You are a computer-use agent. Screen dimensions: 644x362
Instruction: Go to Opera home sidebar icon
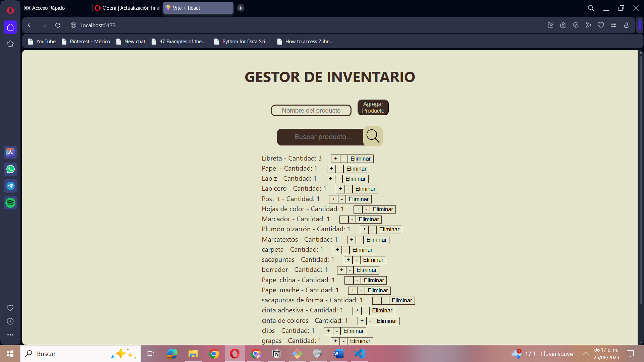10,27
